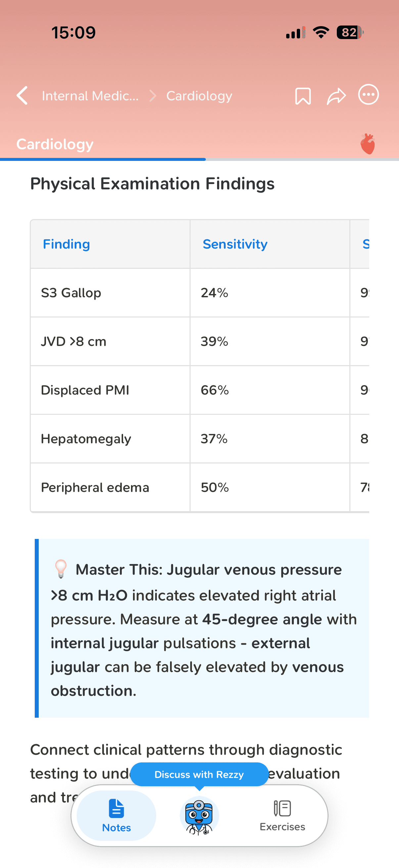Screen dimensions: 399x868
Task: Bookmark this Cardiology note
Action: pos(303,96)
